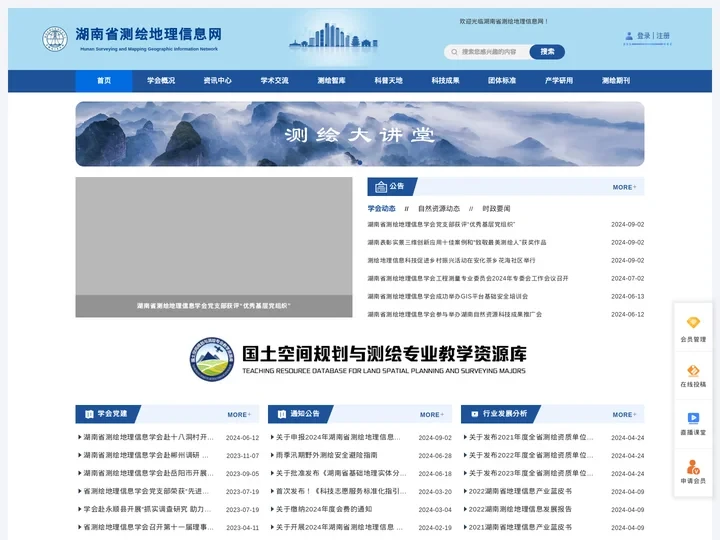Open 湖南省测绘地理信息学会赴十八洞村 article
The image size is (720, 540).
[x=146, y=437]
